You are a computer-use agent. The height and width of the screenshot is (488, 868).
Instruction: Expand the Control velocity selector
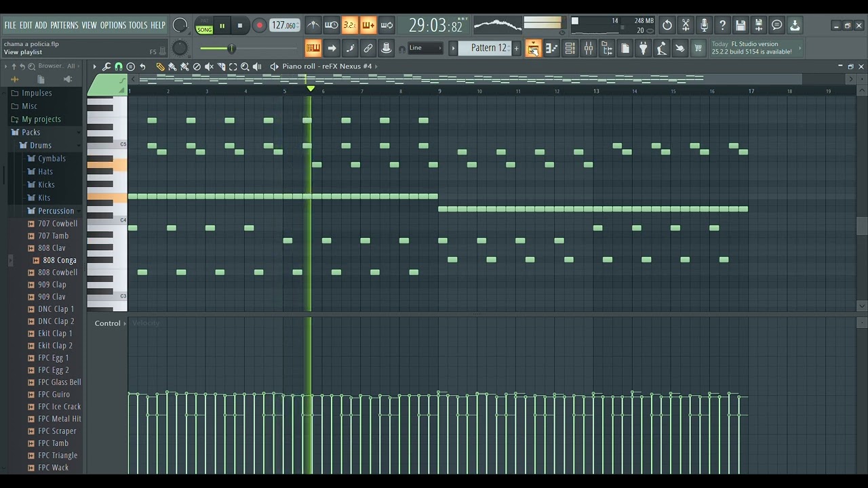110,323
